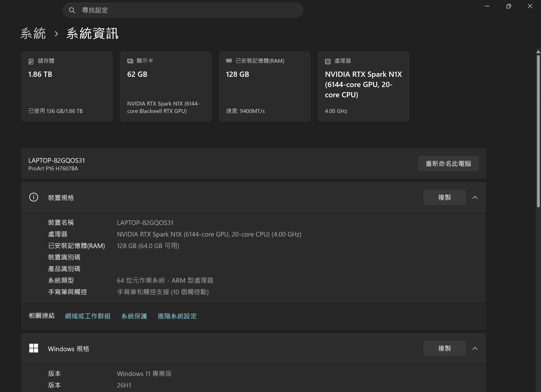Open the NVIDIA RTX Spark N1X processor card
The height and width of the screenshot is (392, 541).
tap(364, 86)
